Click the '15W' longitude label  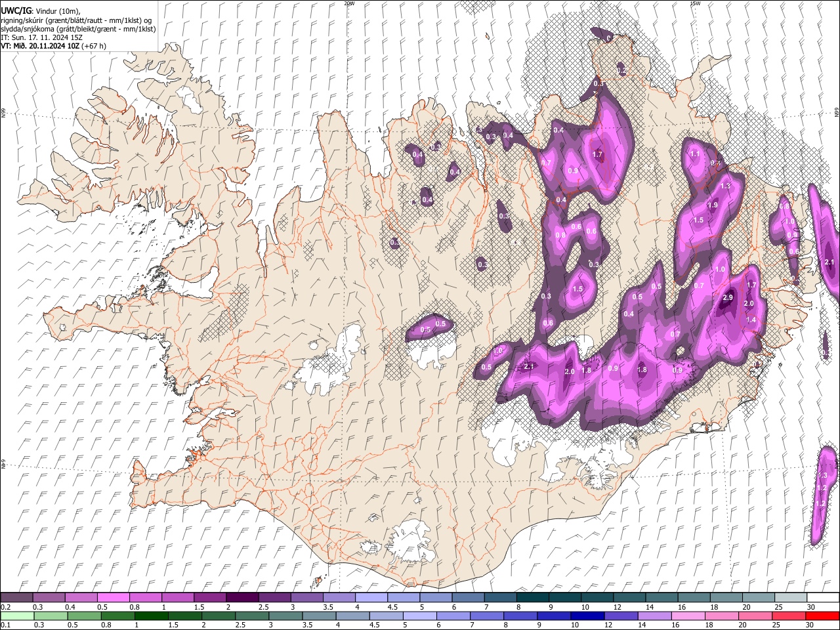tap(695, 3)
